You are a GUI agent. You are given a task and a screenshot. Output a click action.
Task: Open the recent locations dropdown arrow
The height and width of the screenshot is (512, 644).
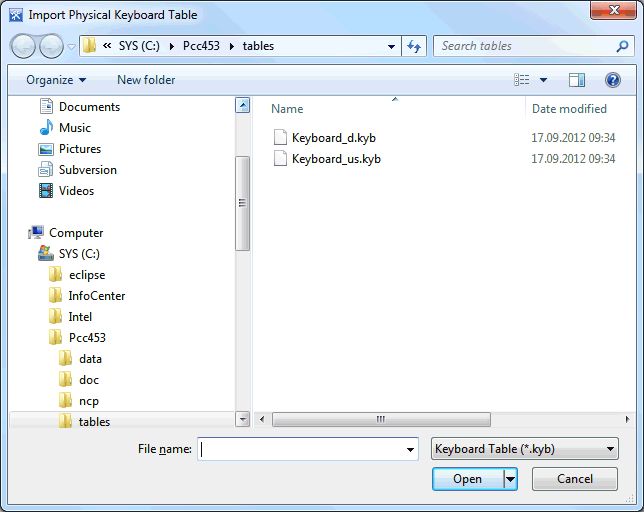click(71, 46)
